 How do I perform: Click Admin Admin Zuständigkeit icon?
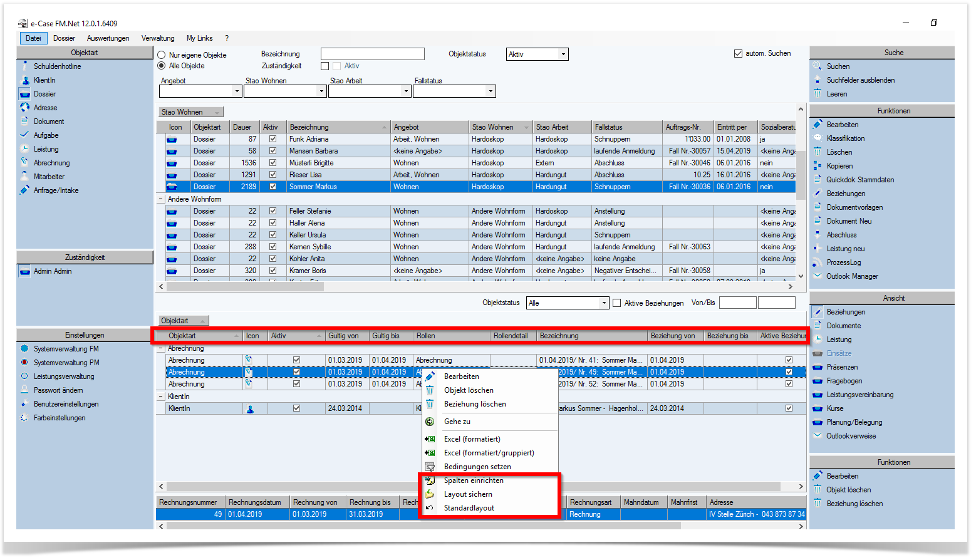[25, 271]
